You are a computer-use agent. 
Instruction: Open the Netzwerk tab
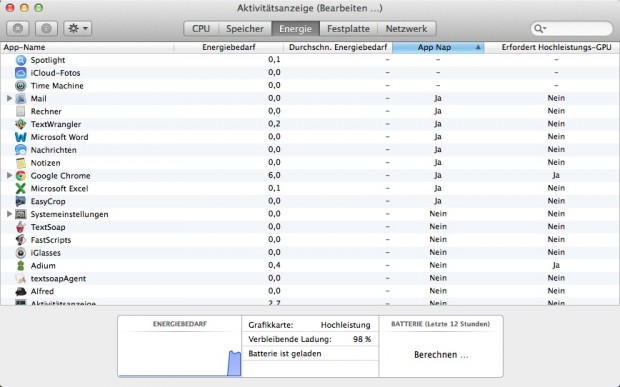click(406, 28)
